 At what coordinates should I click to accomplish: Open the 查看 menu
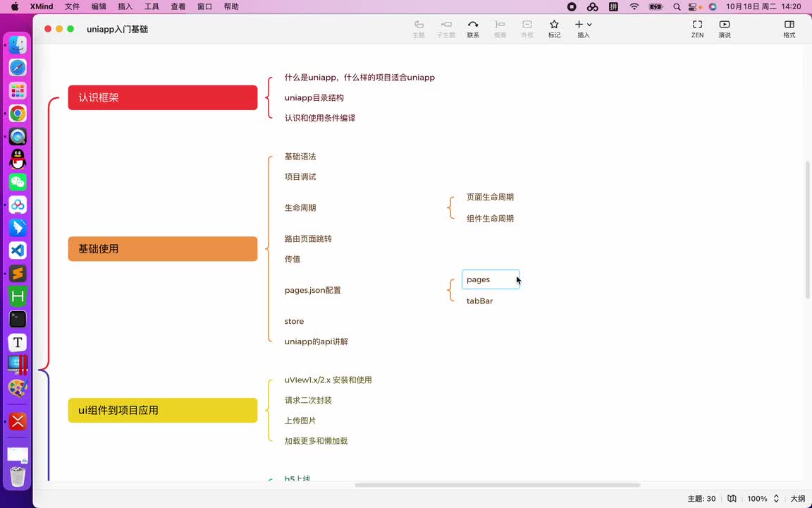tap(178, 7)
